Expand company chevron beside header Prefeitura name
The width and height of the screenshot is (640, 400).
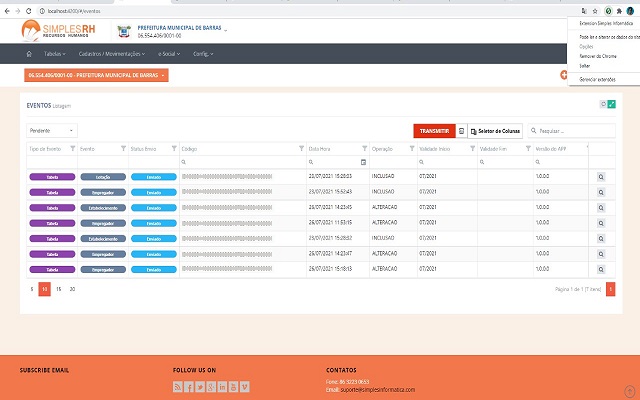(225, 30)
